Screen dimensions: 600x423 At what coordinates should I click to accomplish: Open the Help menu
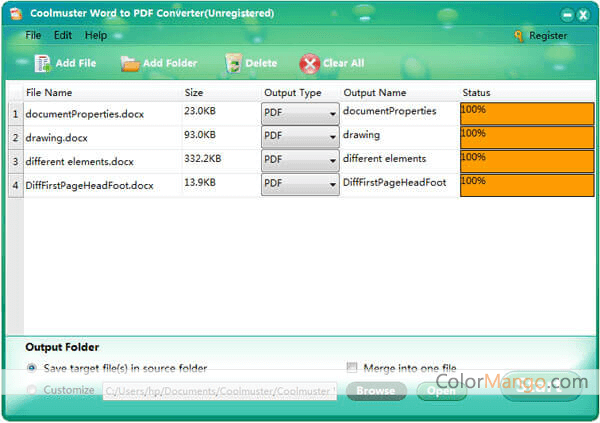(96, 35)
